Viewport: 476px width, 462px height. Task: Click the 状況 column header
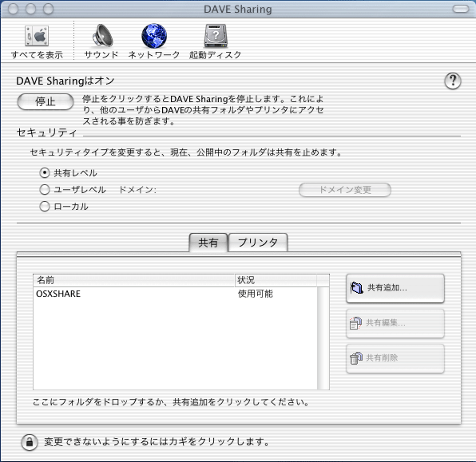click(x=276, y=280)
